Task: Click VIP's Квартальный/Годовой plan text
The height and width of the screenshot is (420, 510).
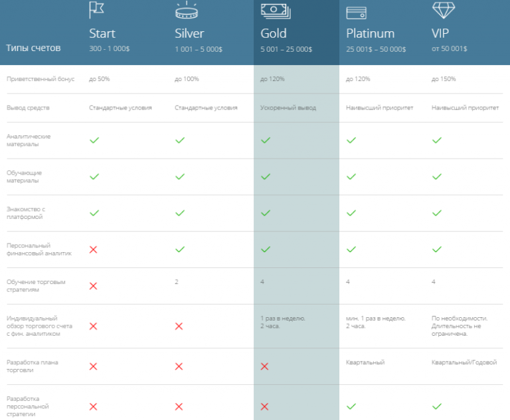Action: pos(464,362)
